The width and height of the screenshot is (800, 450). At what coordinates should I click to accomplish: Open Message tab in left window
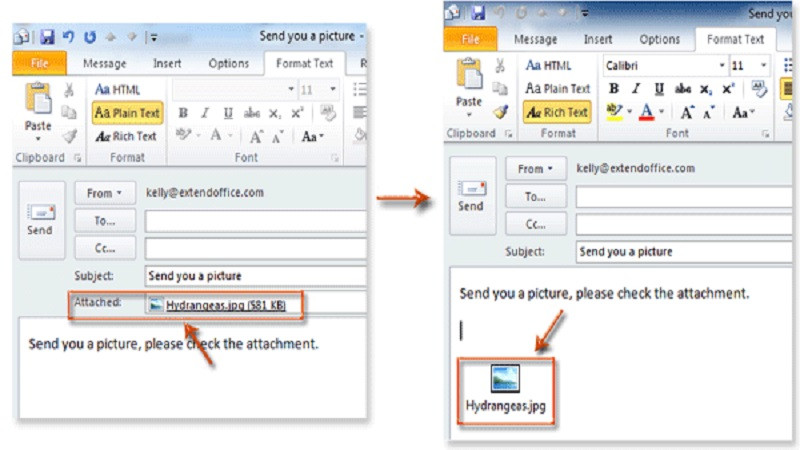pyautogui.click(x=105, y=63)
